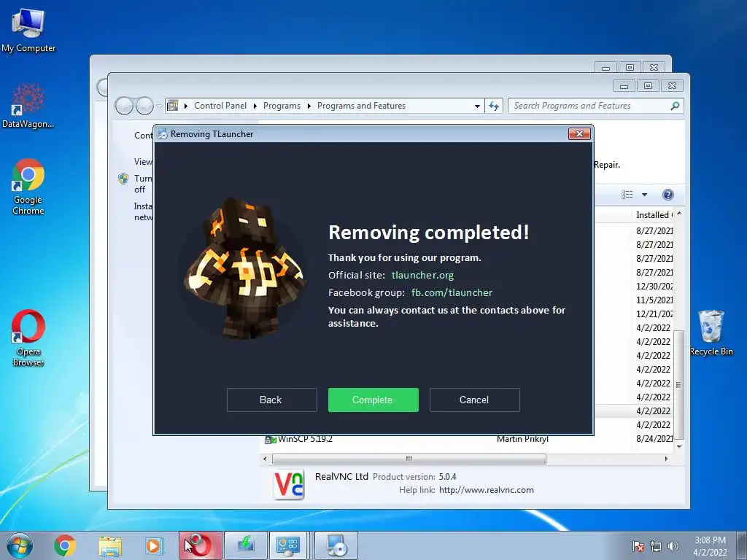747x560 pixels.
Task: Expand arrow after Control Panel breadcrumb
Action: click(255, 106)
